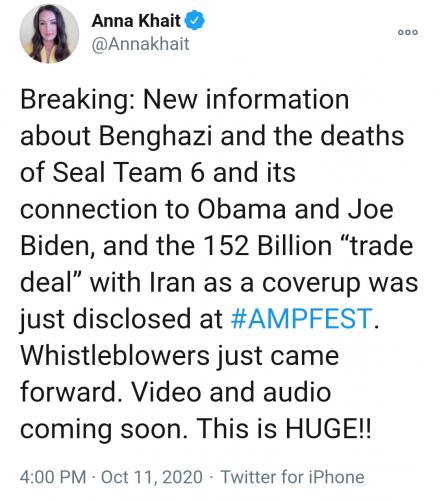Click the word Video in the tweet
The height and width of the screenshot is (500, 439).
tap(166, 392)
